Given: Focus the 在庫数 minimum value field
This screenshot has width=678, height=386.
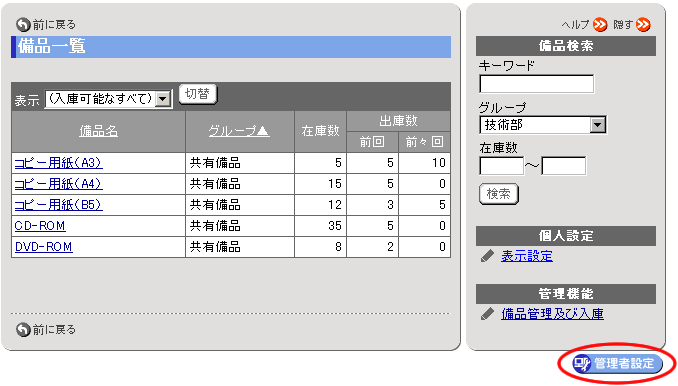Looking at the screenshot, I should [502, 166].
